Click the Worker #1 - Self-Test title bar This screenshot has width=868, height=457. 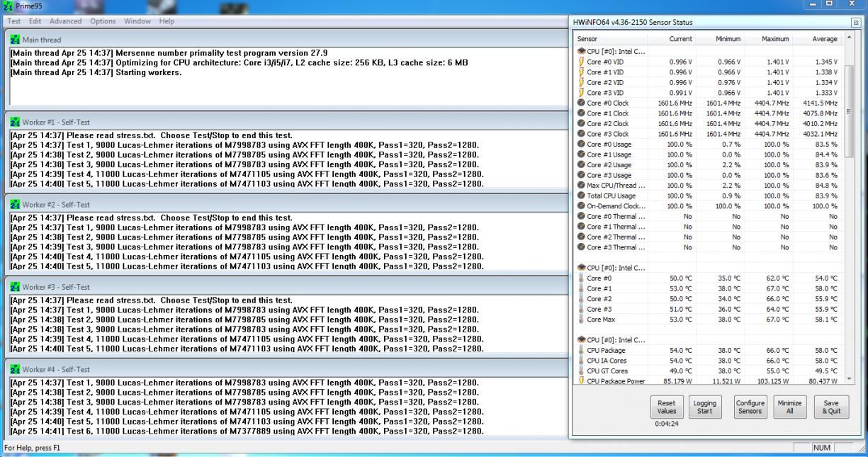tap(286, 122)
